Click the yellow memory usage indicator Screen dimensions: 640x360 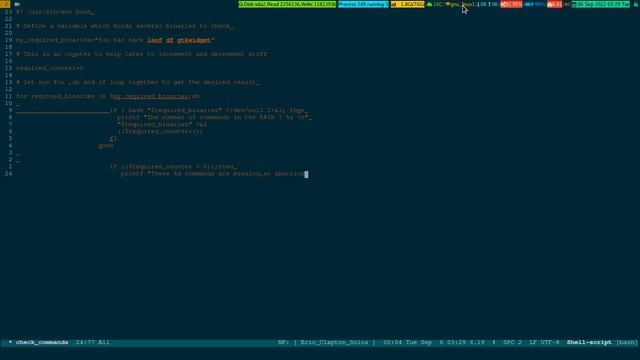(x=407, y=4)
